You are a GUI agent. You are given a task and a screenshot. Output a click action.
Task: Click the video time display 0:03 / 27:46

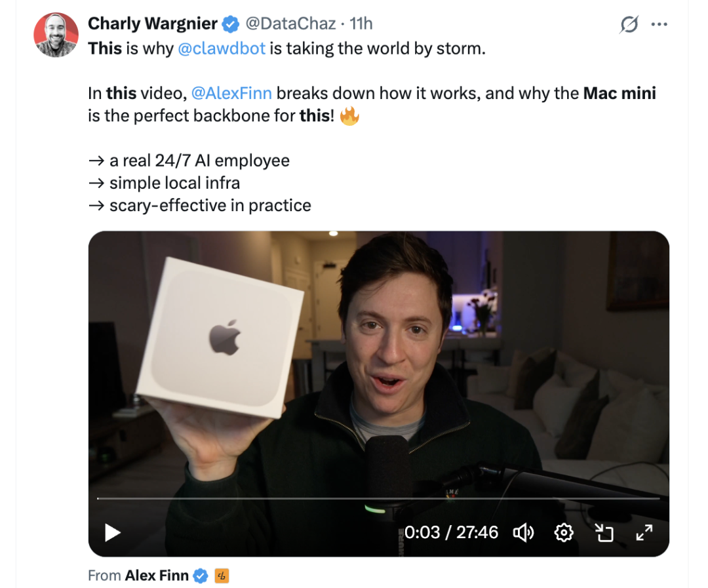450,532
